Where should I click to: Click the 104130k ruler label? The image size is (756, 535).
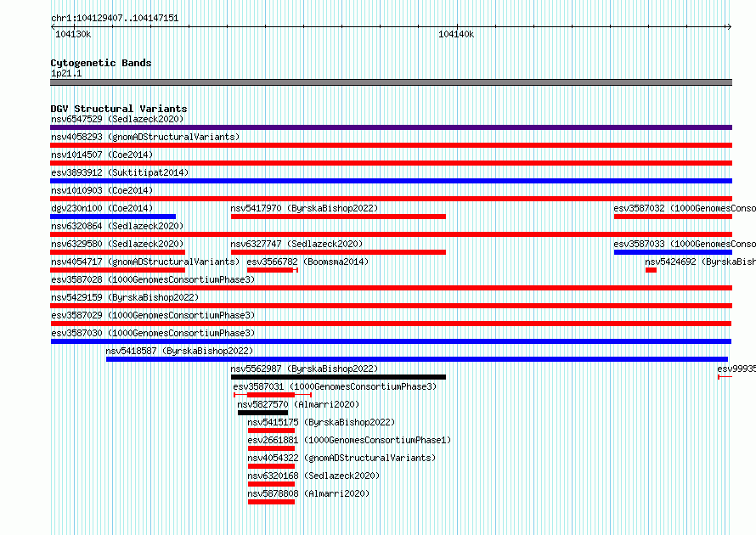73,34
